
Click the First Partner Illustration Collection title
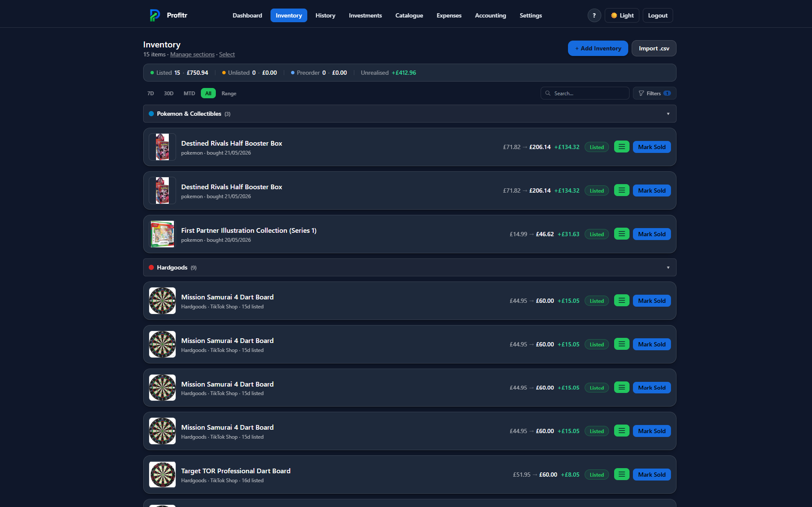click(x=249, y=230)
